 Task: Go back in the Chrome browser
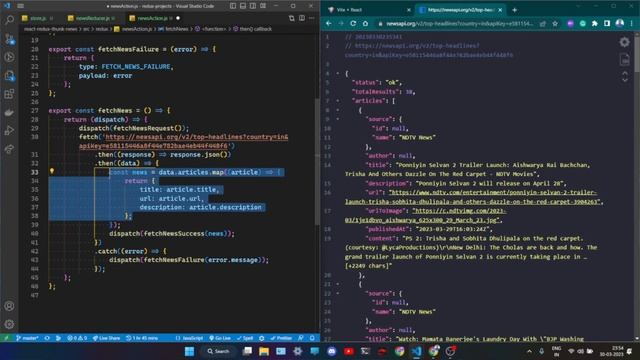click(x=329, y=24)
